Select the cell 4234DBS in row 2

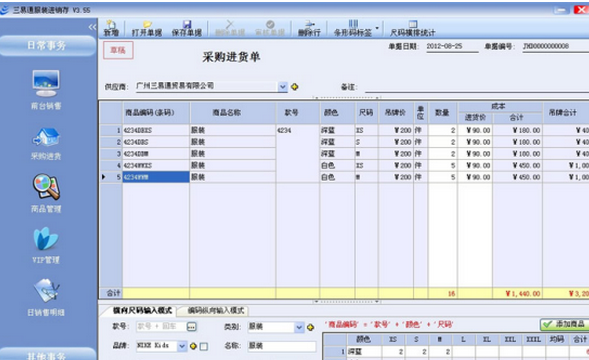coord(156,142)
